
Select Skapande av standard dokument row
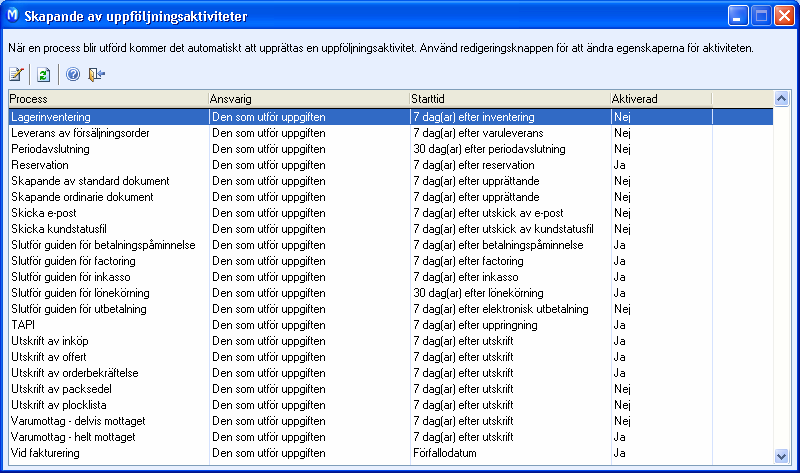390,181
